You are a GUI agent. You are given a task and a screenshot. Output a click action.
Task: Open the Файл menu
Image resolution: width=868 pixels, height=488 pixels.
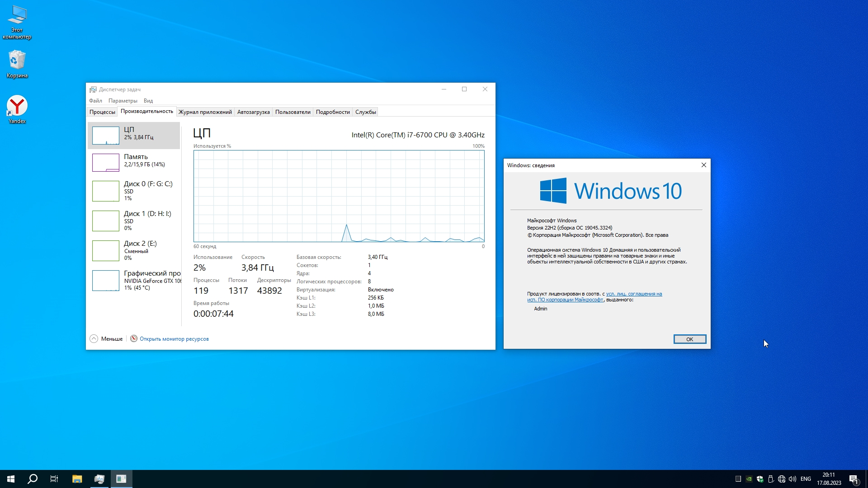click(95, 101)
